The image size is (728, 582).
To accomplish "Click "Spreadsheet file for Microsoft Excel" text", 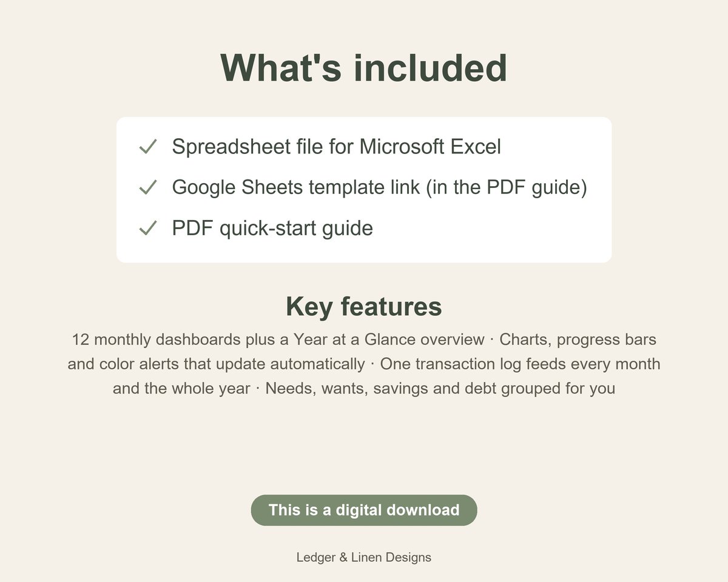I will [337, 147].
